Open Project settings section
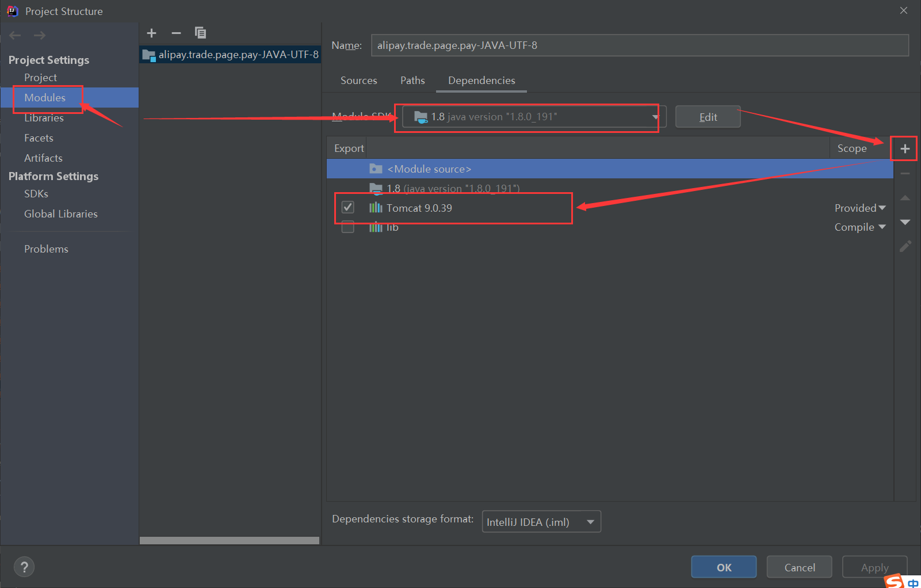The width and height of the screenshot is (921, 588). coord(40,78)
